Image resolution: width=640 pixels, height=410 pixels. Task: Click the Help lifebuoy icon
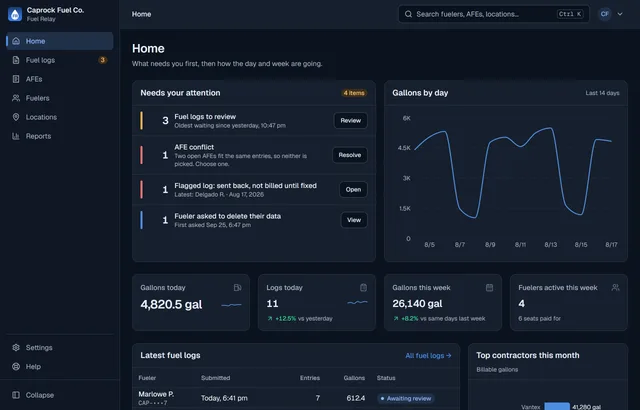coord(16,366)
